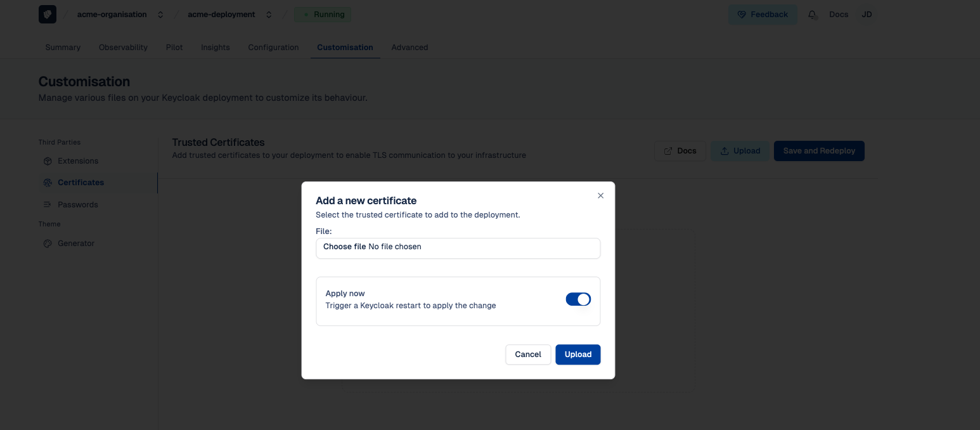This screenshot has width=980, height=430.
Task: Switch to the Configuration tab
Action: click(x=273, y=48)
